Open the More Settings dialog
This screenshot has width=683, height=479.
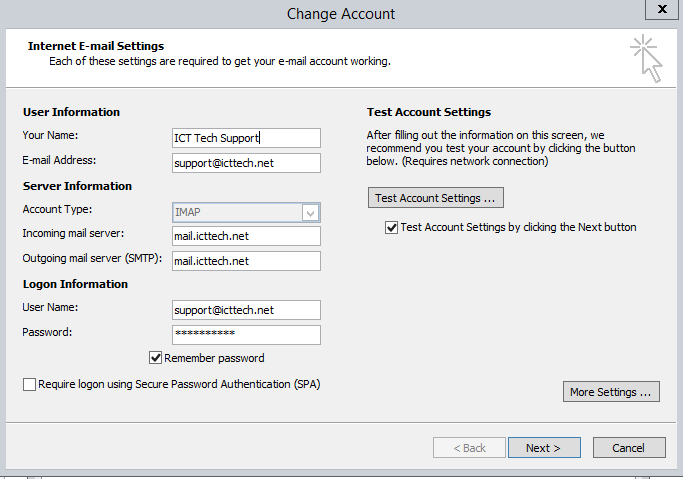[x=611, y=392]
